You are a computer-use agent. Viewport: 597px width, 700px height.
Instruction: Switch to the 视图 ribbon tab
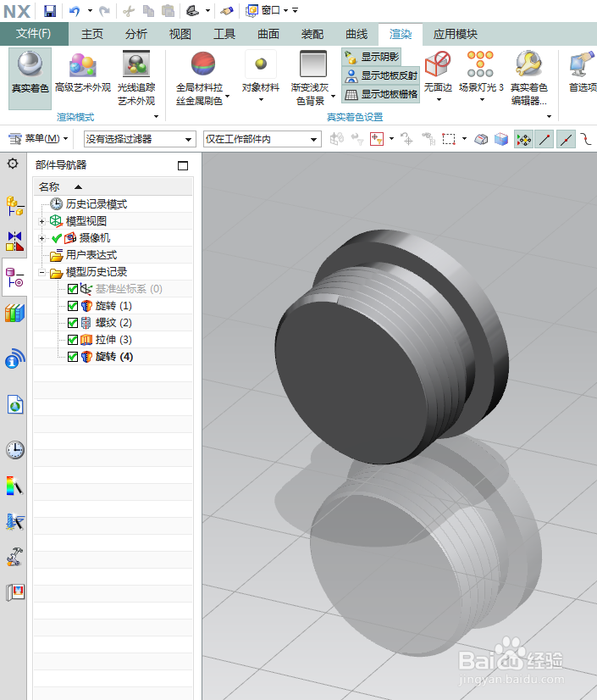coord(180,34)
